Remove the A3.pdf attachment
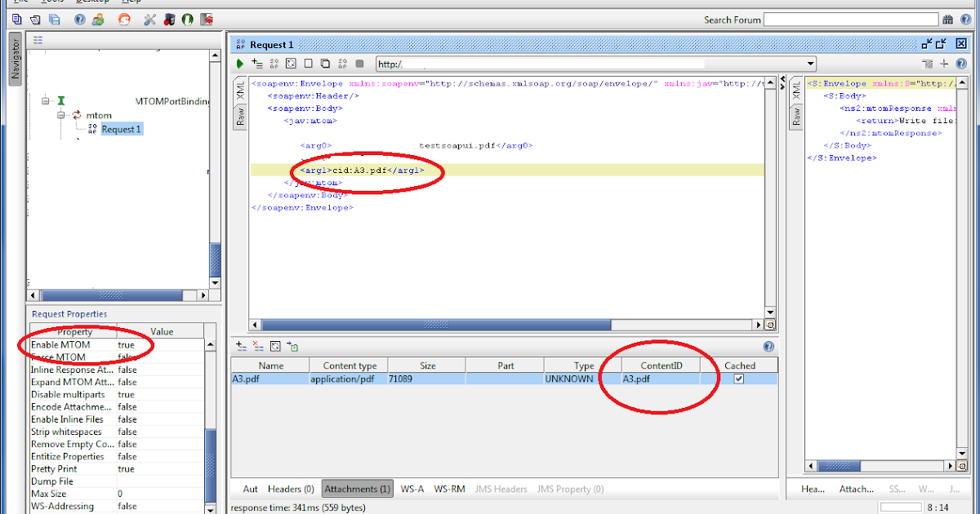 pyautogui.click(x=258, y=345)
